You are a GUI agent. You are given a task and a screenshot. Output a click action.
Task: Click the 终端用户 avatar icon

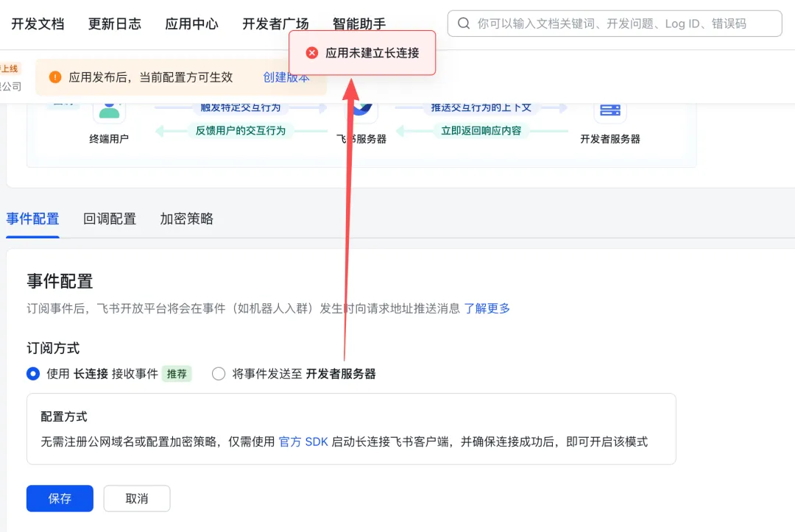tap(109, 110)
